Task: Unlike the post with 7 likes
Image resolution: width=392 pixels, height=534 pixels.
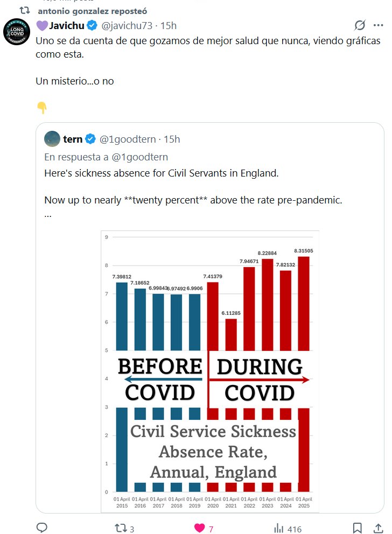Action: [x=200, y=528]
